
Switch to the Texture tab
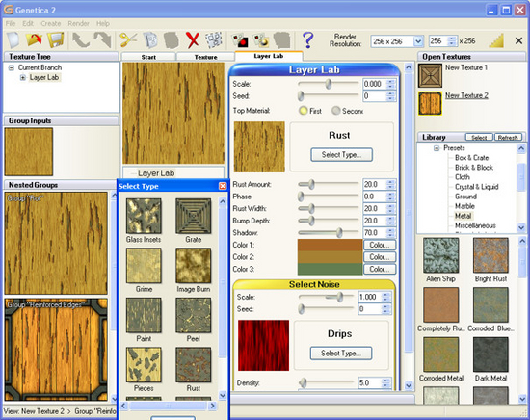pyautogui.click(x=205, y=57)
